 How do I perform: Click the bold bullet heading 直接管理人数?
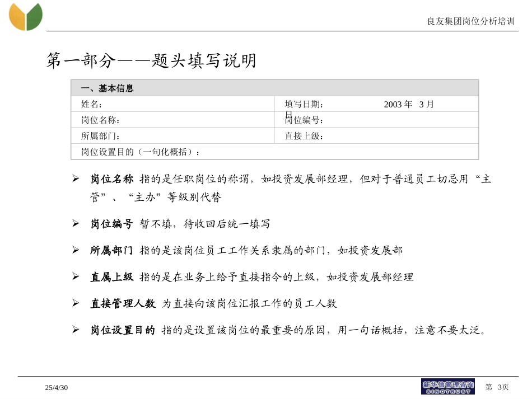click(x=123, y=303)
